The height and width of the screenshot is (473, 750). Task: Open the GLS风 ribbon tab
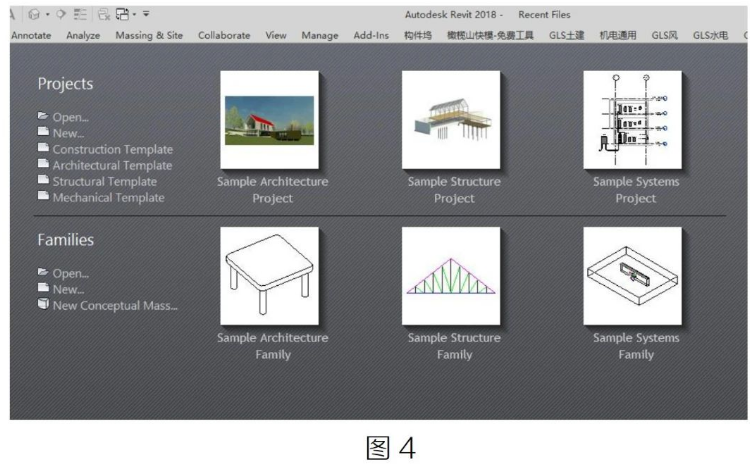[665, 35]
